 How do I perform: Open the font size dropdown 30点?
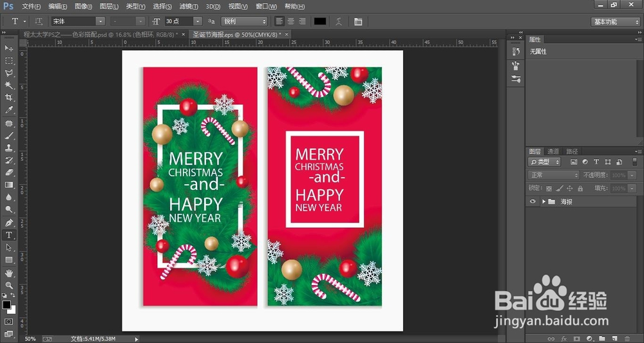click(198, 21)
